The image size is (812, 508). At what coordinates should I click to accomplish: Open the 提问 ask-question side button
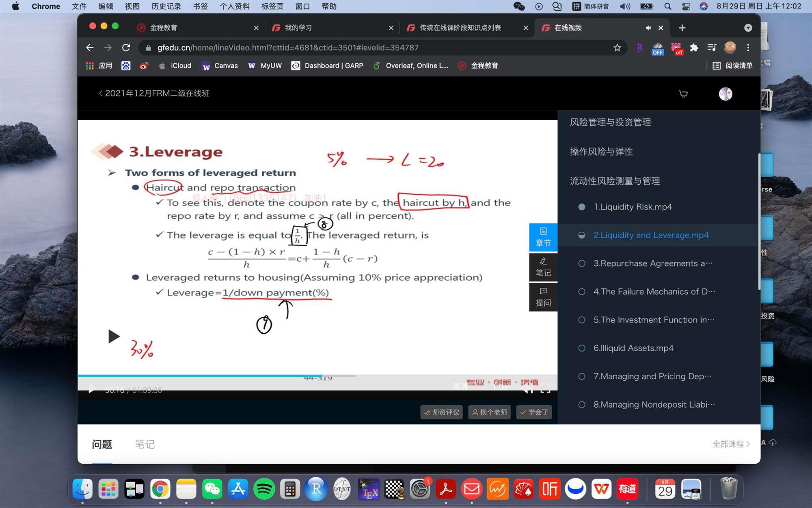[x=543, y=297]
